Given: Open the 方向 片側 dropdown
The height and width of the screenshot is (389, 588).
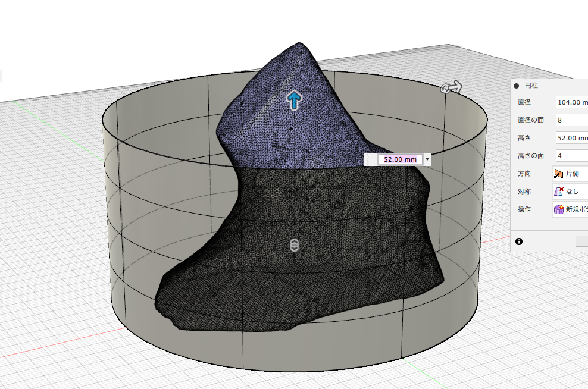Looking at the screenshot, I should 570,174.
